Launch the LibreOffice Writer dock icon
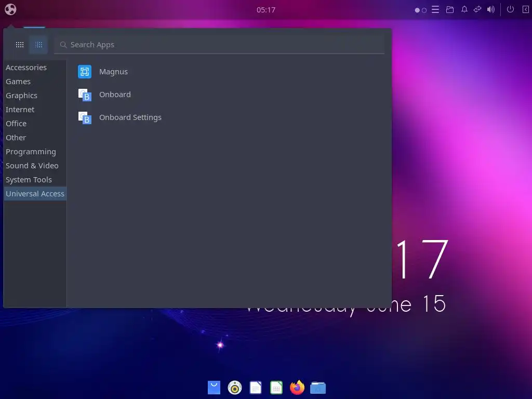 [x=256, y=388]
